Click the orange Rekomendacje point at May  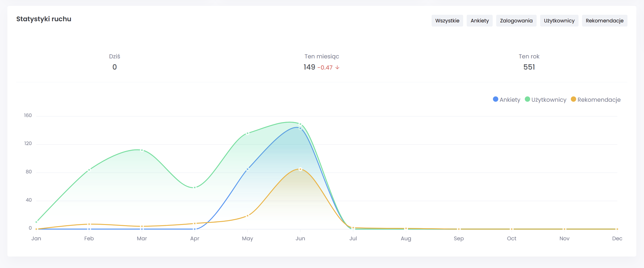(248, 216)
